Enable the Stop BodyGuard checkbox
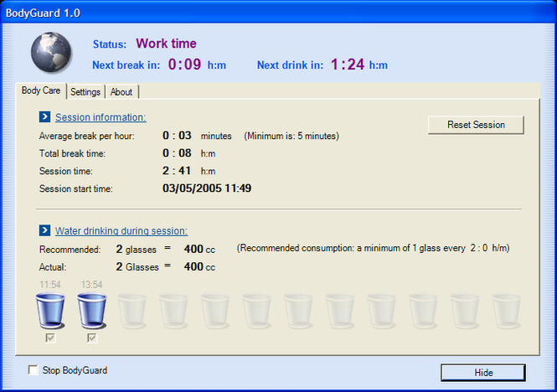Image resolution: width=557 pixels, height=392 pixels. (33, 370)
